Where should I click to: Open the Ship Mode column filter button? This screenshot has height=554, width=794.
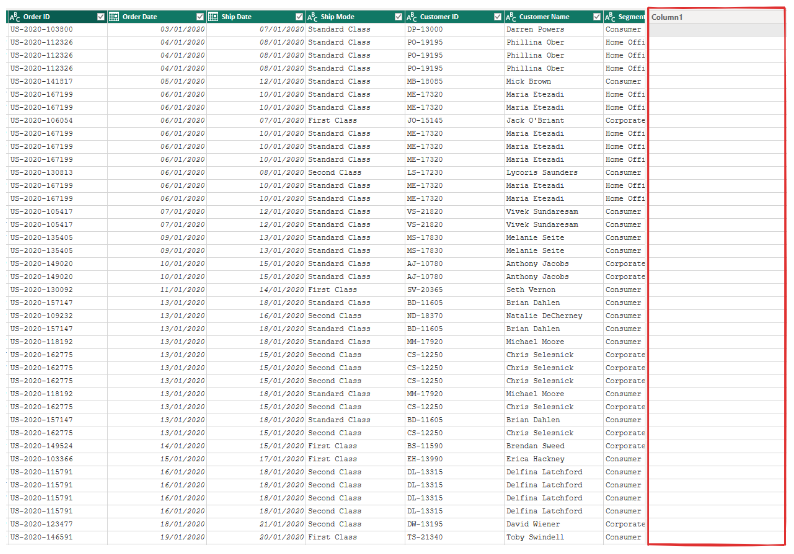(x=399, y=17)
